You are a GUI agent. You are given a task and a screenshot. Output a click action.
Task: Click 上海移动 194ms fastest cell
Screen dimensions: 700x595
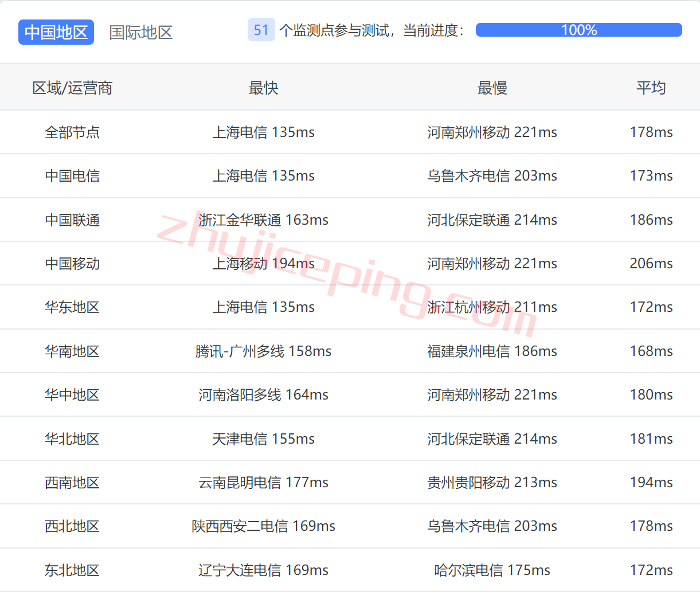[x=264, y=264]
